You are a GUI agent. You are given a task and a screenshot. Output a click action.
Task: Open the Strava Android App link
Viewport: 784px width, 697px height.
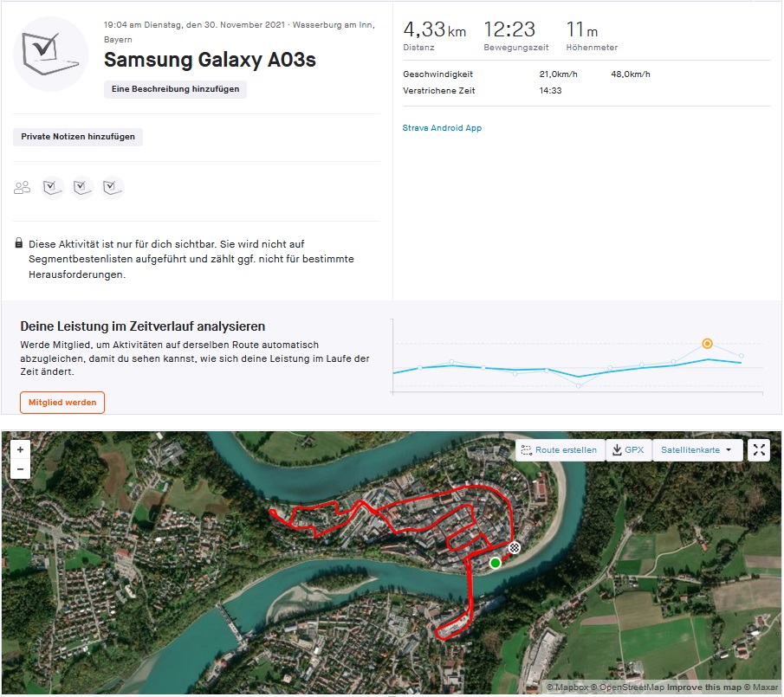442,128
